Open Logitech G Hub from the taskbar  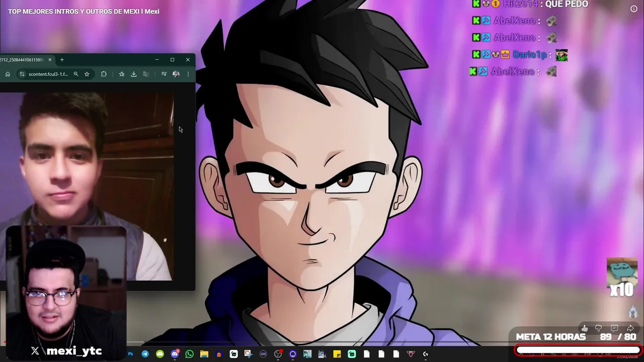(426, 354)
